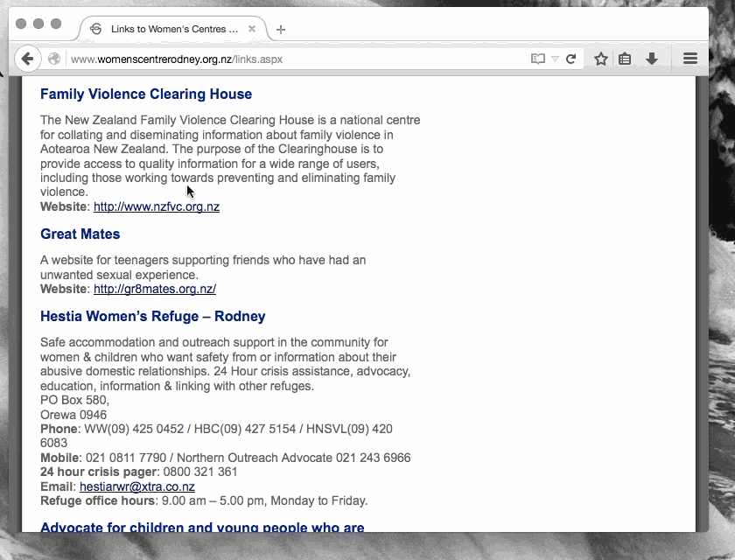
Task: Click the 'Phone' label in Hestia section
Action: [x=59, y=429]
